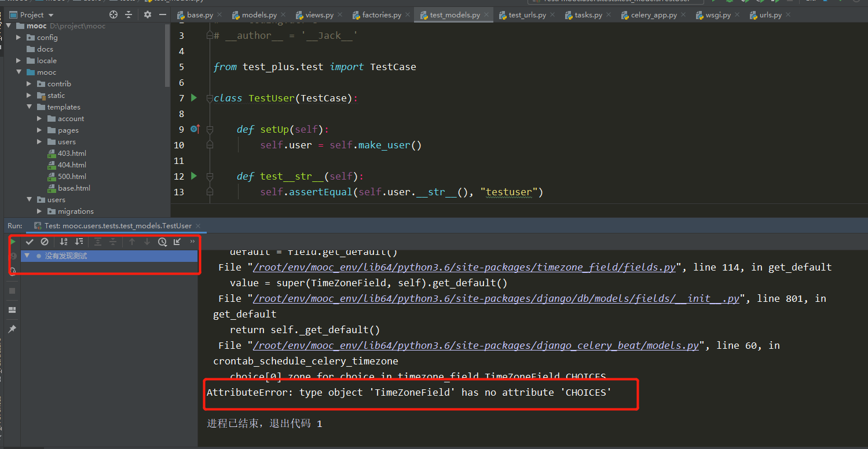Image resolution: width=868 pixels, height=449 pixels.
Task: Collapse the templates folder
Action: point(30,107)
